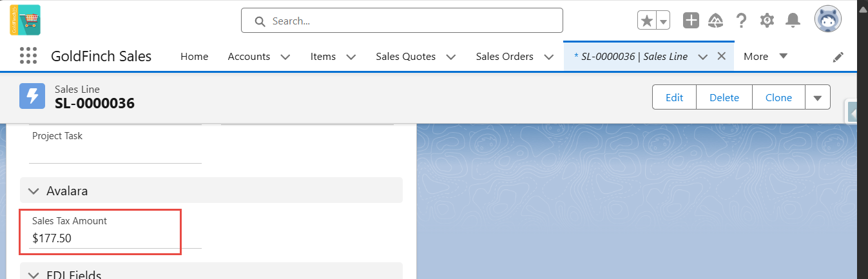Open the Sales Orders tab
The image size is (868, 279).
click(x=505, y=56)
